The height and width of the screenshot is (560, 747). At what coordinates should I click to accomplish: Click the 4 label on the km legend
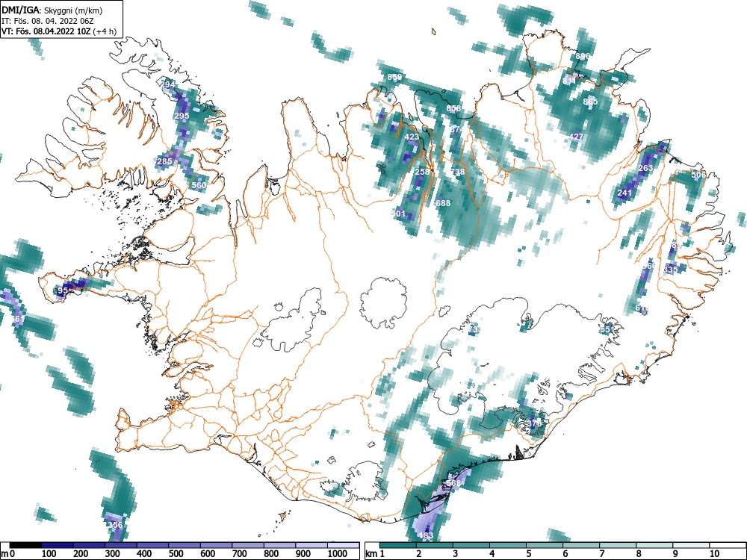492,554
